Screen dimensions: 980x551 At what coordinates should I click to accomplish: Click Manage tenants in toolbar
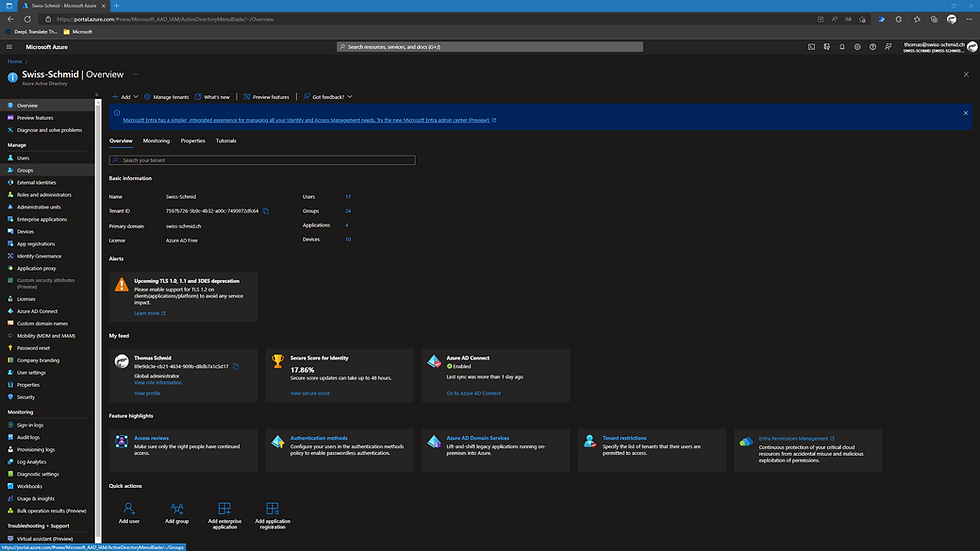tap(166, 97)
